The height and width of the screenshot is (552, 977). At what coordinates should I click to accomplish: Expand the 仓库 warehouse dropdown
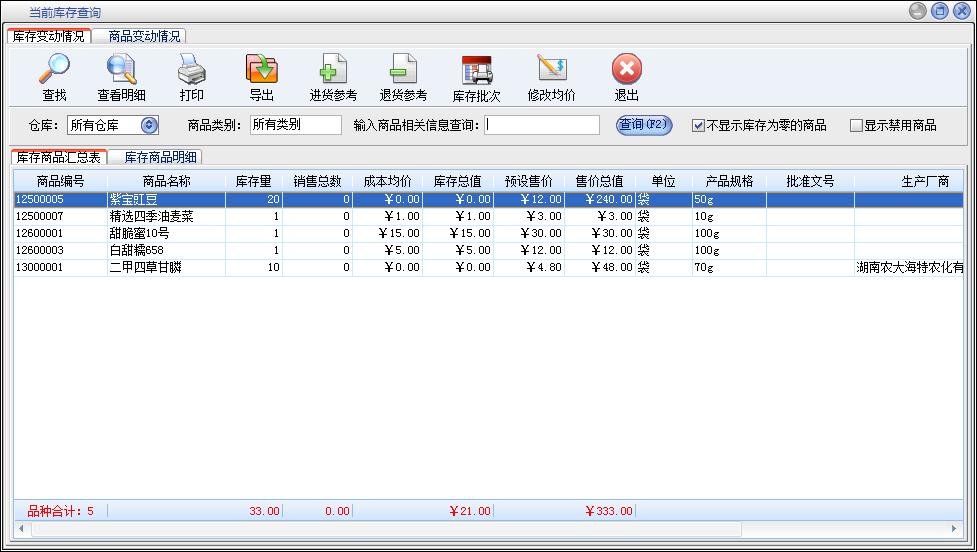(149, 125)
